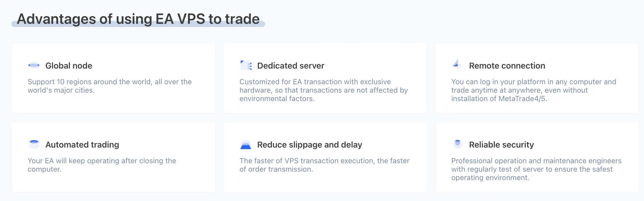This screenshot has width=644, height=201.
Task: Click the Reliable security shield icon
Action: (458, 144)
